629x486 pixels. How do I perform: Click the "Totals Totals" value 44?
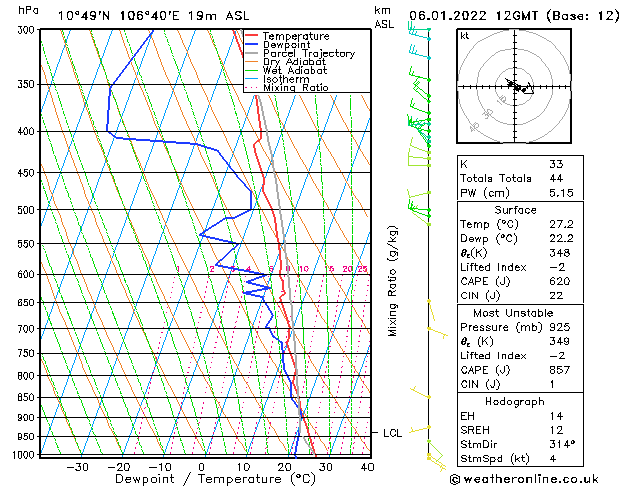tap(556, 178)
